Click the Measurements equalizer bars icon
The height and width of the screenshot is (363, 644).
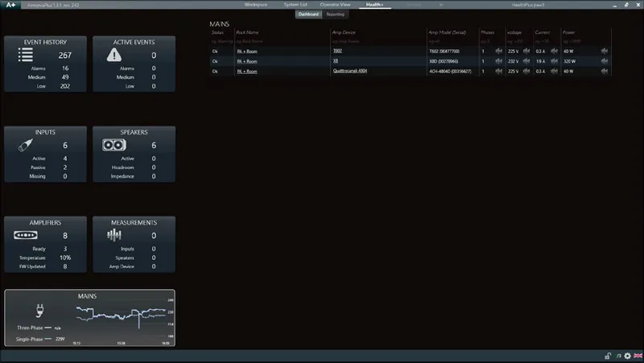[x=114, y=235]
